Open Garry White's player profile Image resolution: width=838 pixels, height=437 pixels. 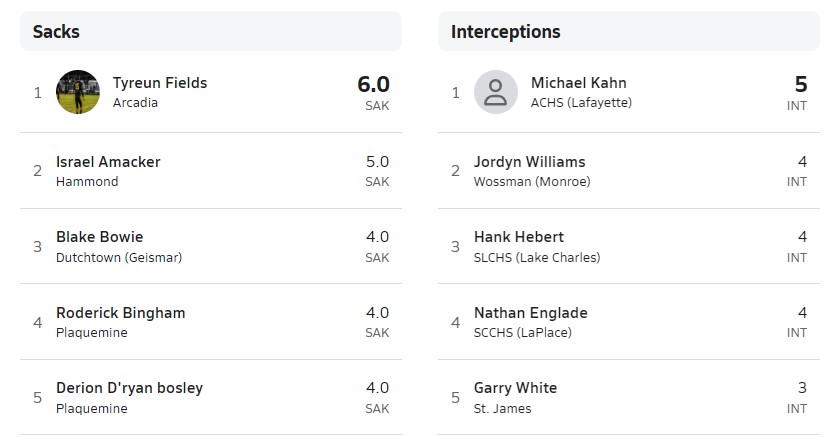pyautogui.click(x=515, y=388)
